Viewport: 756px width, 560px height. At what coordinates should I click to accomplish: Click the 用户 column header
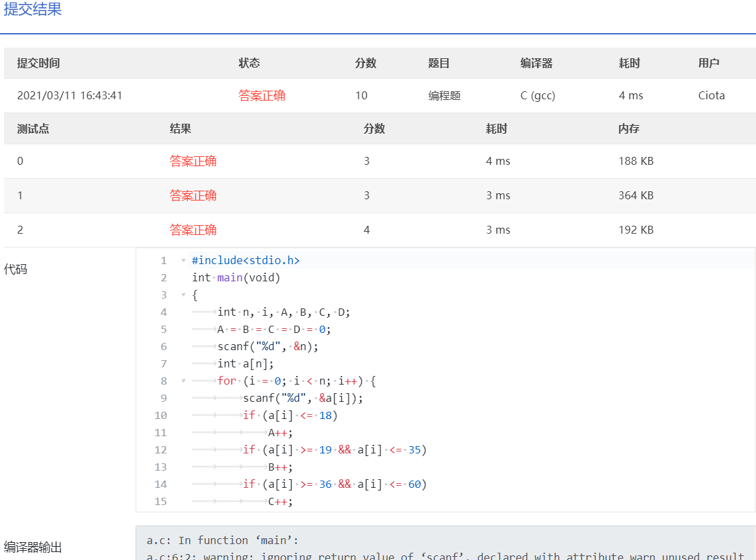pos(709,63)
